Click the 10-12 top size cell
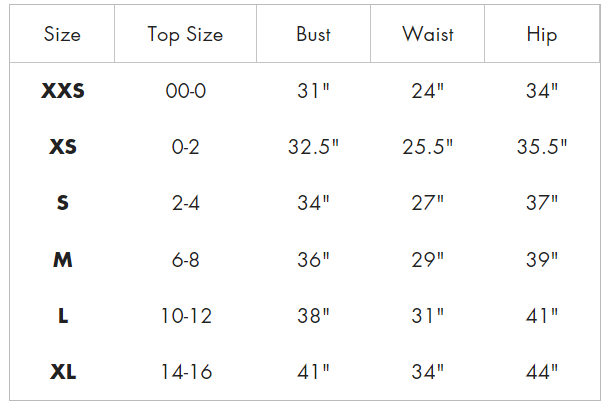606x403 pixels. pyautogui.click(x=186, y=316)
